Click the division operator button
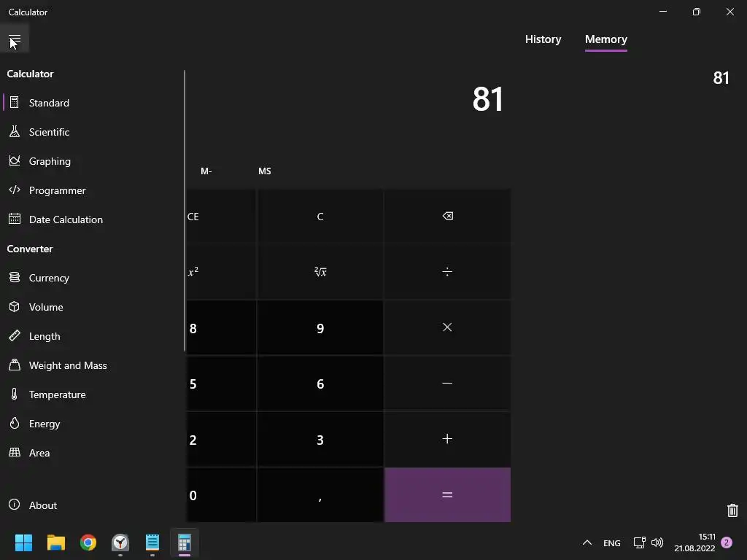Viewport: 747px width, 560px height. click(x=447, y=272)
